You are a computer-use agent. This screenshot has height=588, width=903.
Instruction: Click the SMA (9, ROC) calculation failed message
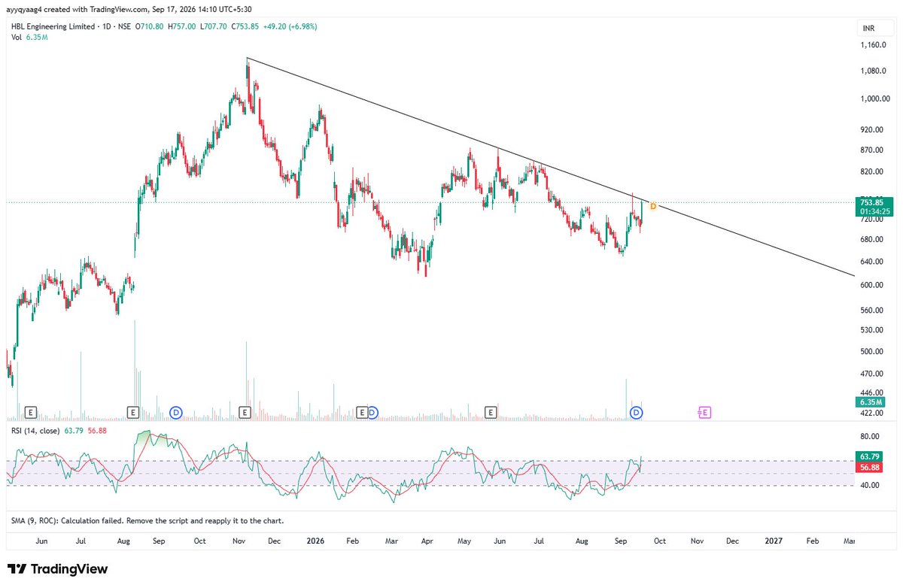point(147,520)
